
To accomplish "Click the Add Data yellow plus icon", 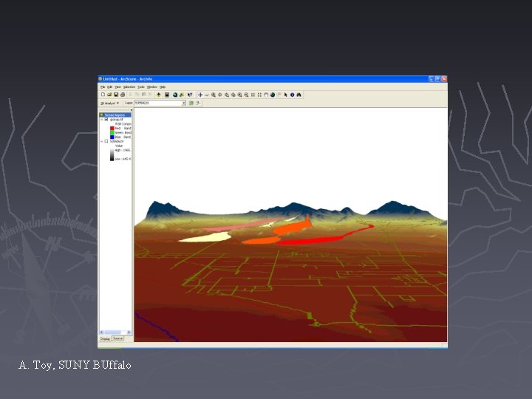I will click(x=158, y=95).
